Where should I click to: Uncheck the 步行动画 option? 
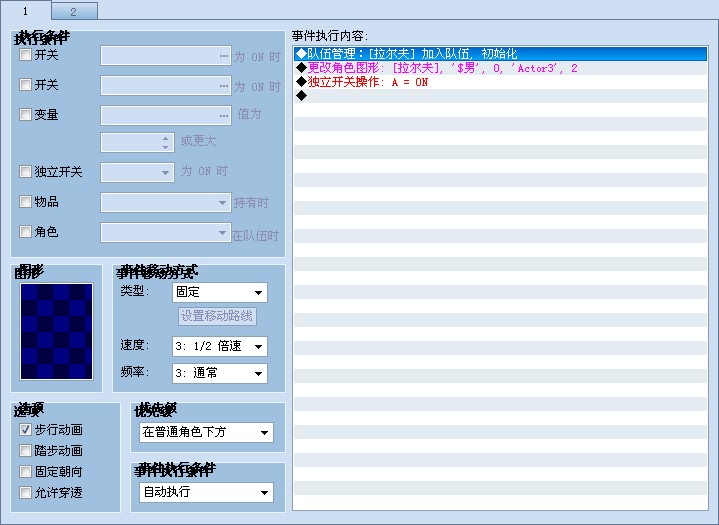coord(25,430)
